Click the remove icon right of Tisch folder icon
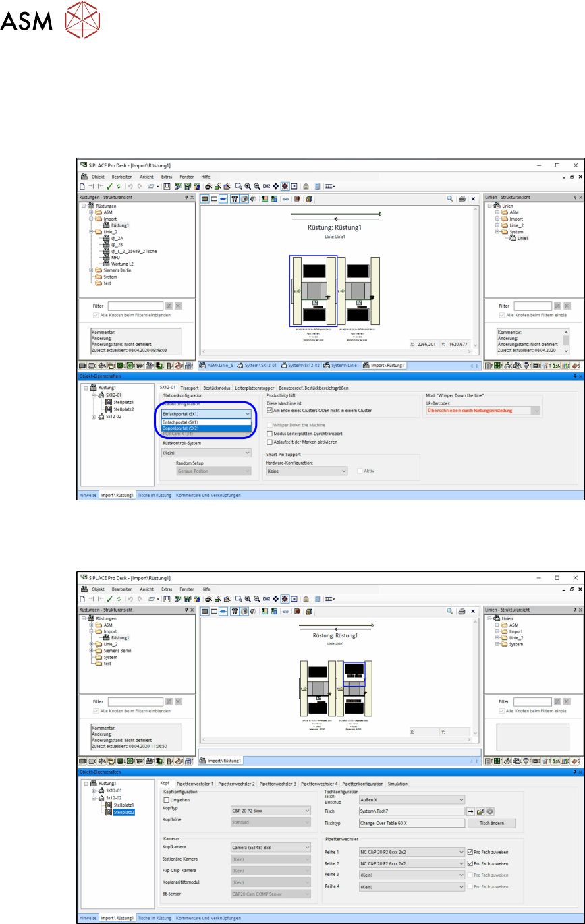This screenshot has height=924, width=585. pos(491,811)
